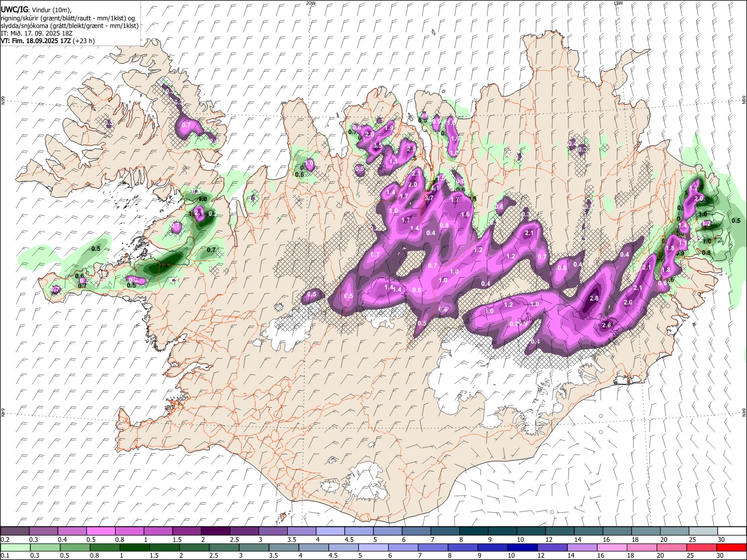Pick the lower scale pale green swatch starting at 0.1
The image size is (747, 560).
coord(15,547)
